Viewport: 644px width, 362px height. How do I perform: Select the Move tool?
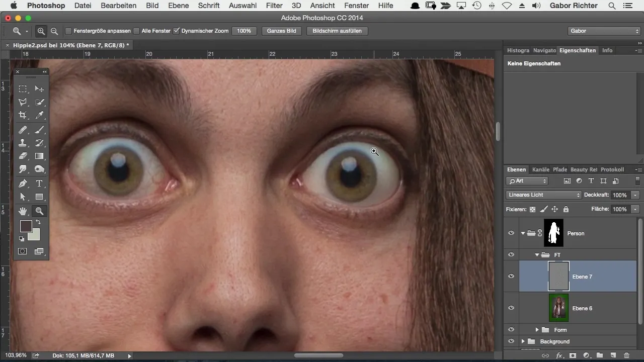[39, 89]
